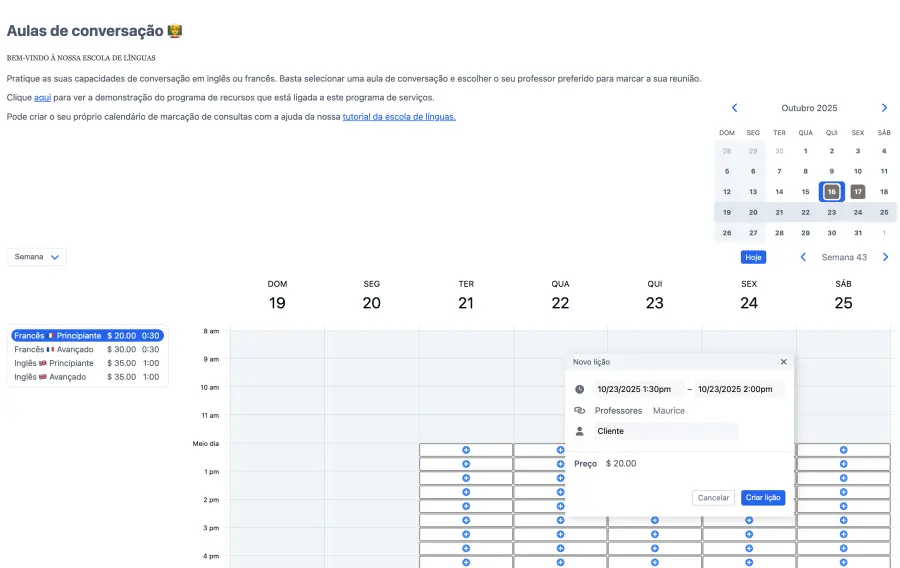Select day 1 of October in mini calendar
This screenshot has height=568, width=900.
pyautogui.click(x=805, y=151)
